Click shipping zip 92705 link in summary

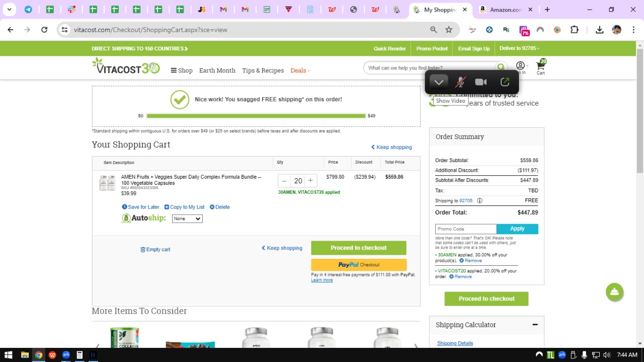(x=466, y=200)
